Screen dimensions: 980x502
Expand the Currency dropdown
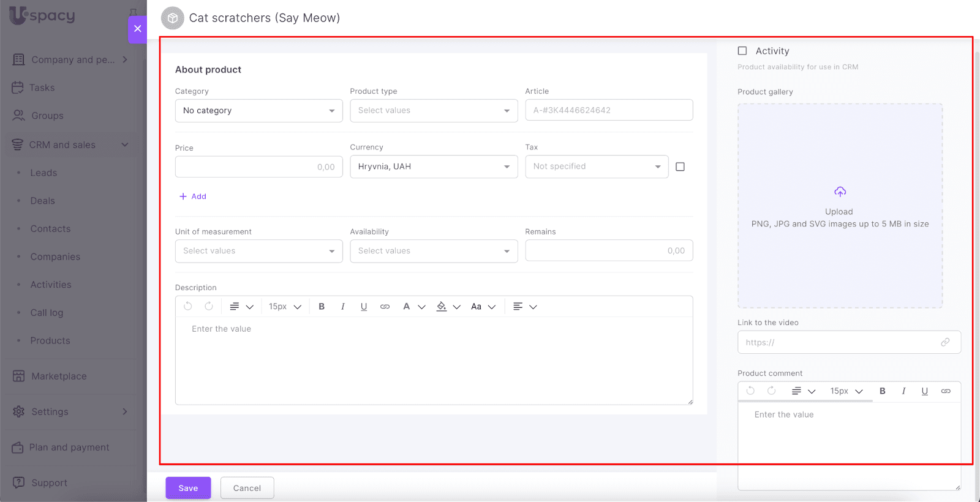coord(434,167)
